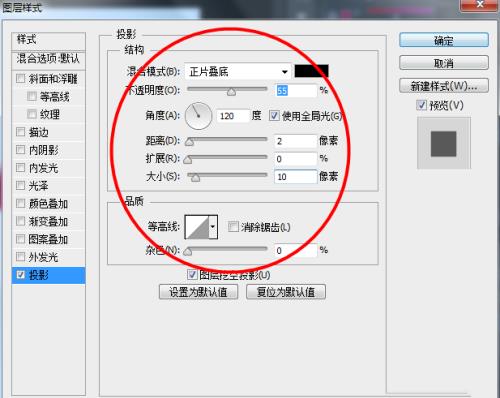Select the 颜色叠加 style row

click(x=48, y=203)
